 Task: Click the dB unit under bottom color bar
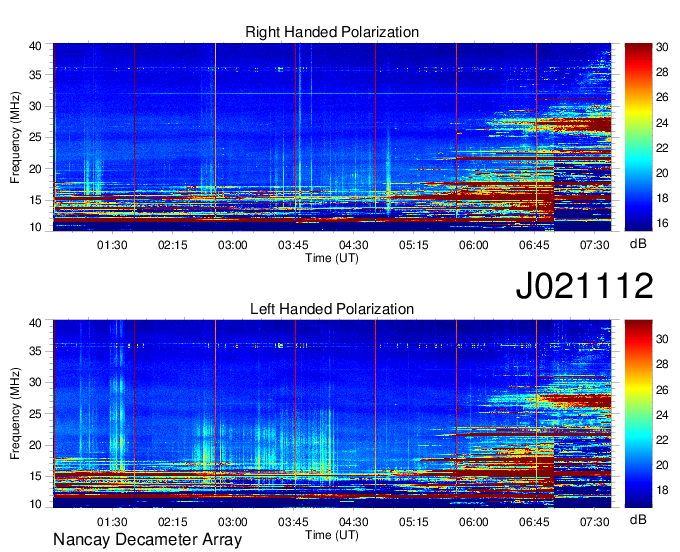(x=638, y=519)
